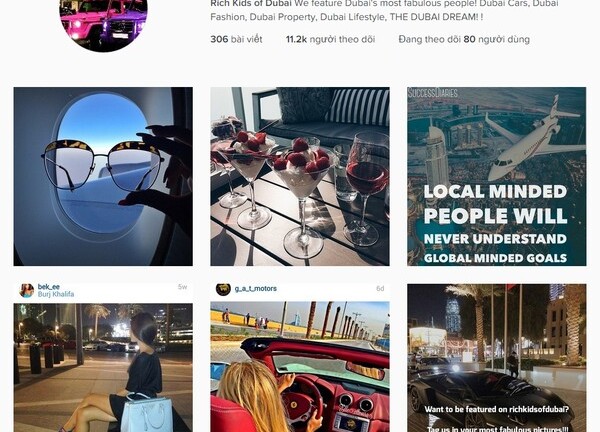Open the Local Minded People quote post

pyautogui.click(x=497, y=176)
